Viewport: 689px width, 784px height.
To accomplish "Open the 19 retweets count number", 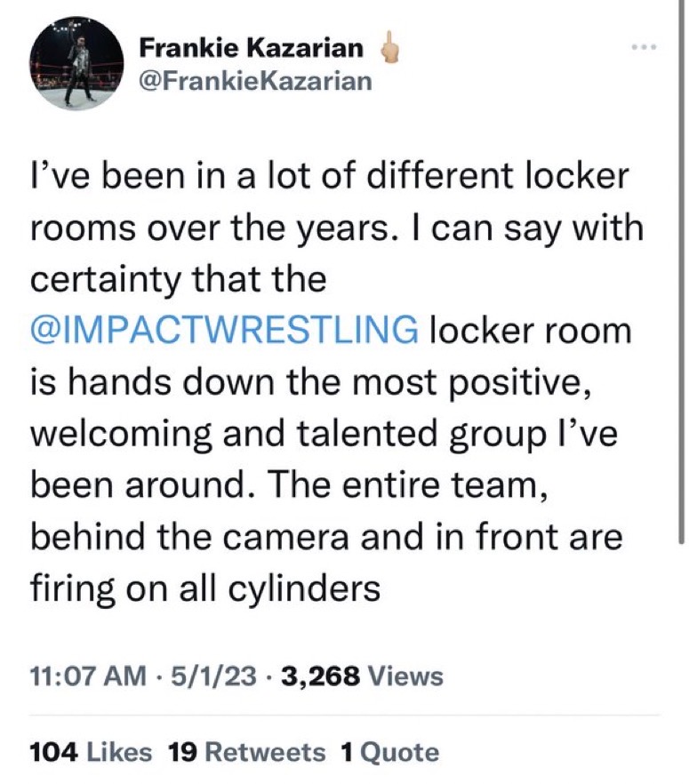I will 182,752.
